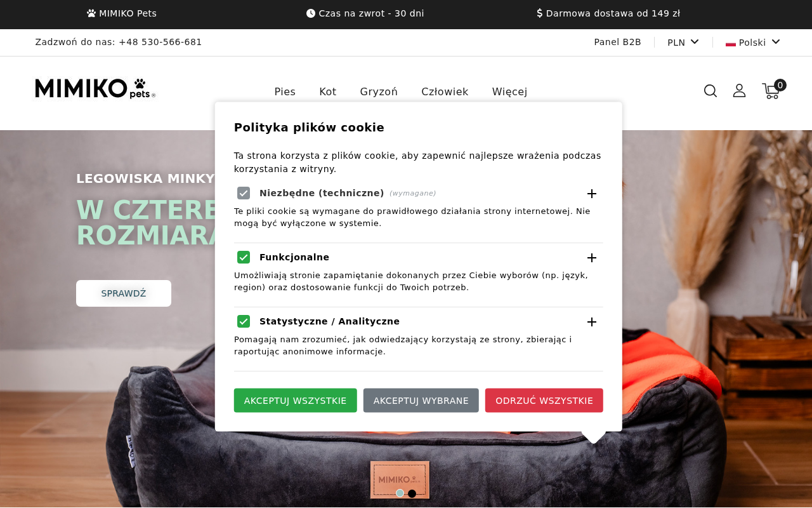The height and width of the screenshot is (508, 812).
Task: Open the Polski language dropdown
Action: point(753,43)
